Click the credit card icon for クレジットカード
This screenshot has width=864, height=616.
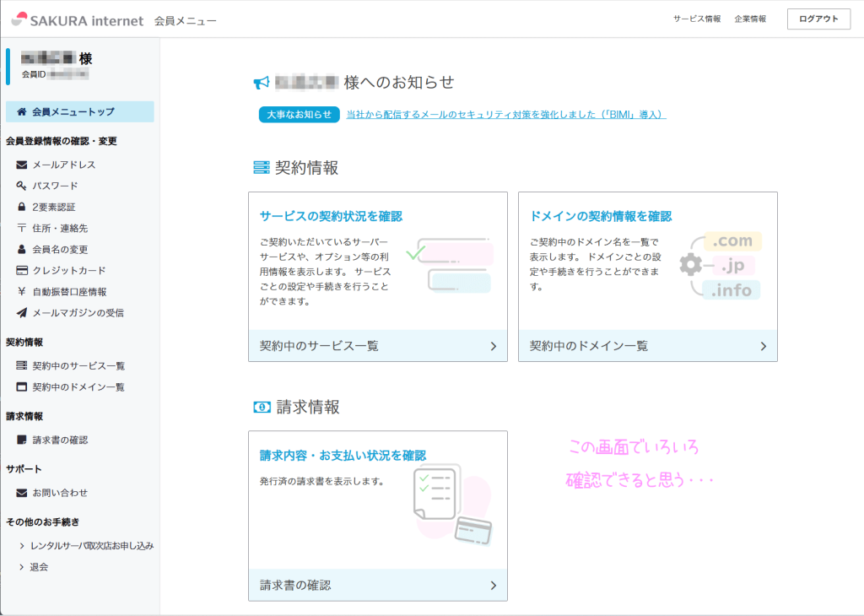22,271
